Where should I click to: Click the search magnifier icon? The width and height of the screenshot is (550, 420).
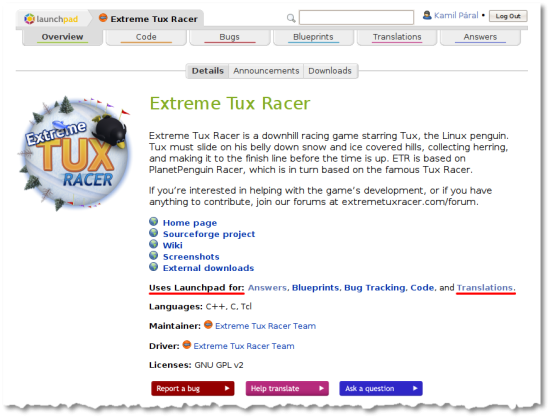[x=291, y=18]
